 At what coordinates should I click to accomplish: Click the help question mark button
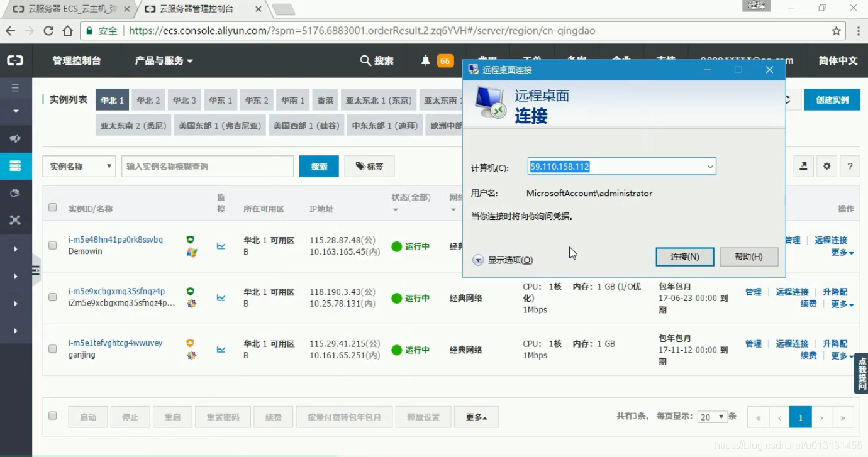(x=850, y=167)
